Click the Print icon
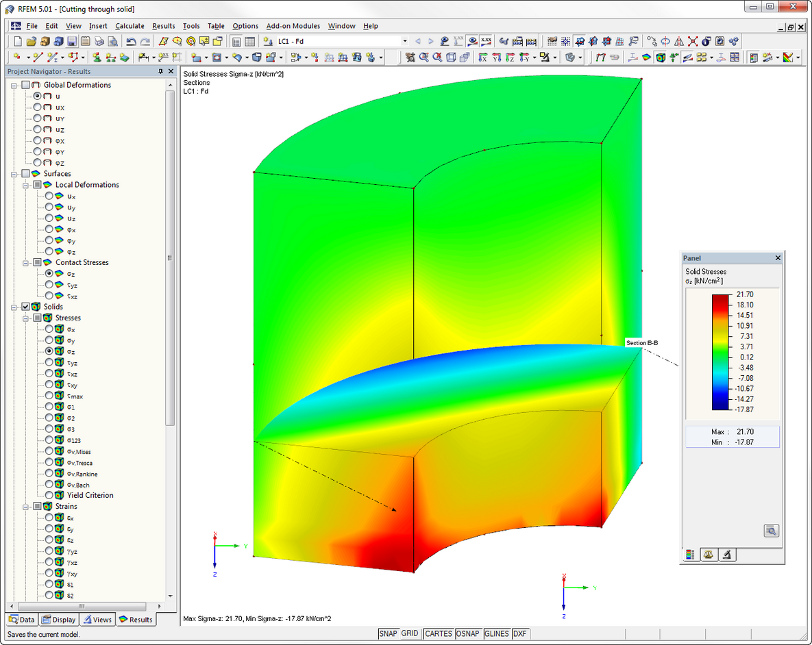The height and width of the screenshot is (645, 812). click(x=99, y=41)
